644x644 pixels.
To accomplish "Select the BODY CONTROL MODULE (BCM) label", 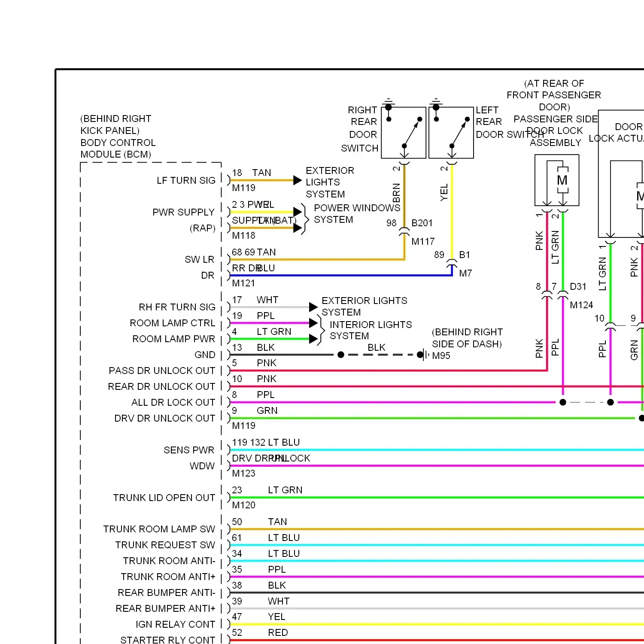I will click(118, 148).
